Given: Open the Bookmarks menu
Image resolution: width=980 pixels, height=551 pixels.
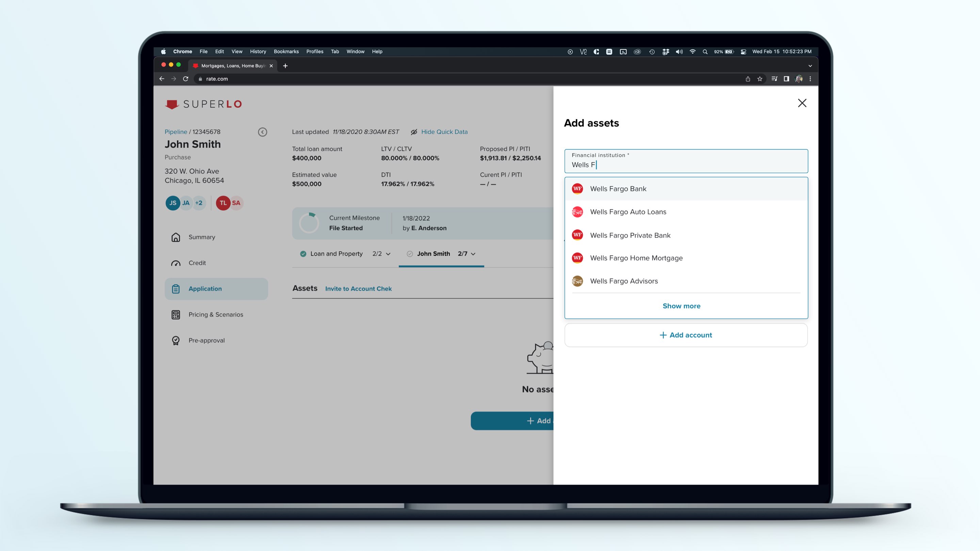Looking at the screenshot, I should click(x=286, y=51).
